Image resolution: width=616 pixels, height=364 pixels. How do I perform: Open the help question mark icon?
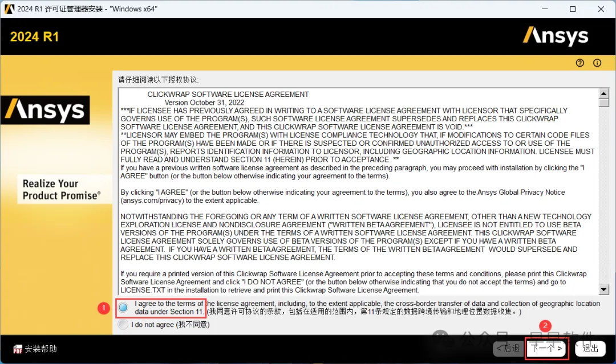(x=580, y=63)
